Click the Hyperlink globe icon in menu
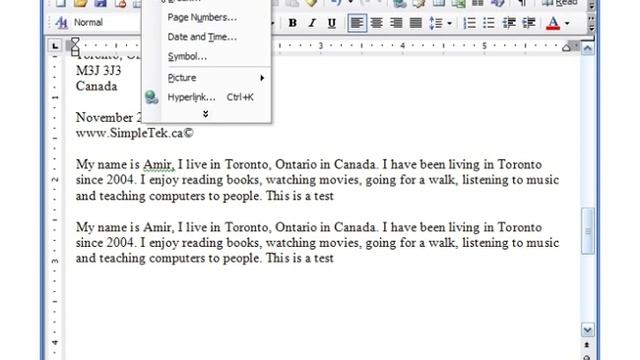The width and height of the screenshot is (640, 360). click(151, 97)
